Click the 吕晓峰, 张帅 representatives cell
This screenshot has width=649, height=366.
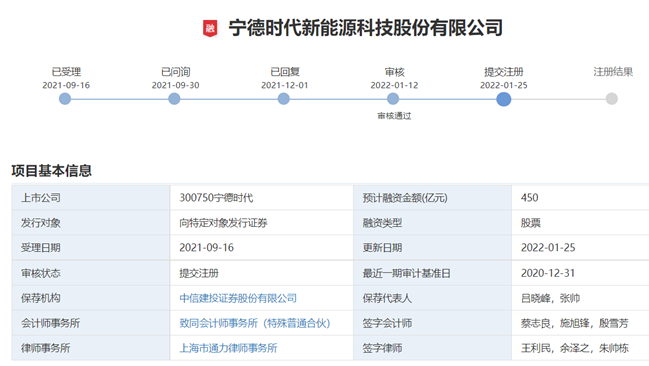coord(580,298)
